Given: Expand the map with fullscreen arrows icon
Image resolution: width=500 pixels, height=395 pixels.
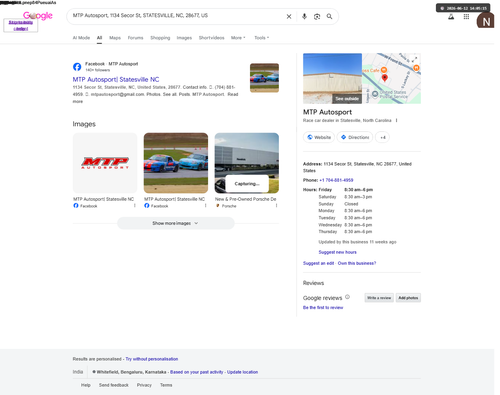Looking at the screenshot, I should tap(414, 60).
